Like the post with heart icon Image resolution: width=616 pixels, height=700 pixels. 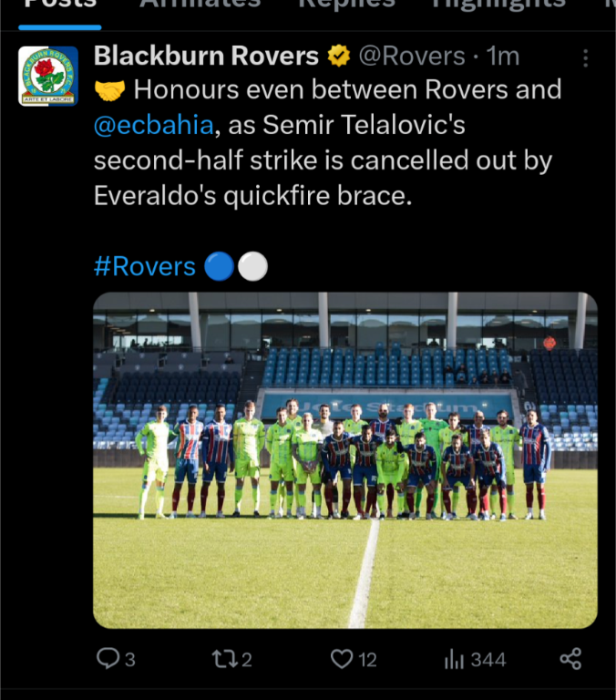(342, 659)
